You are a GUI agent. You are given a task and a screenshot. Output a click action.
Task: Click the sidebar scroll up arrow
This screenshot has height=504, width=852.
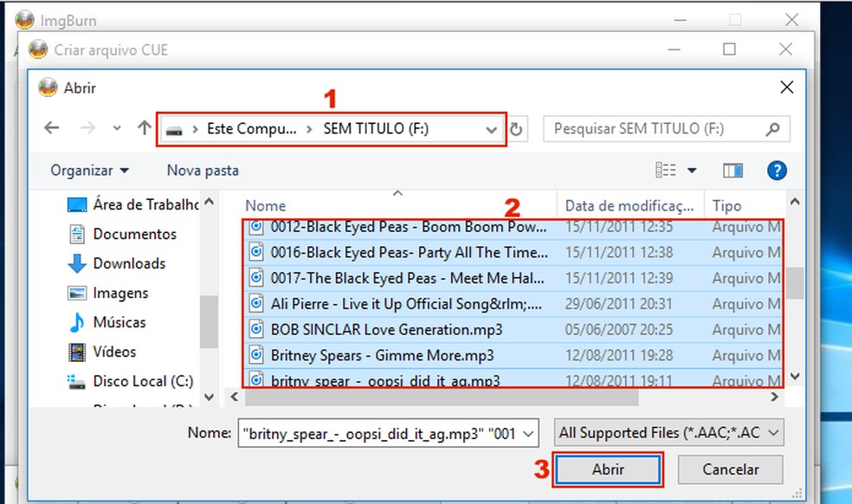pos(210,201)
